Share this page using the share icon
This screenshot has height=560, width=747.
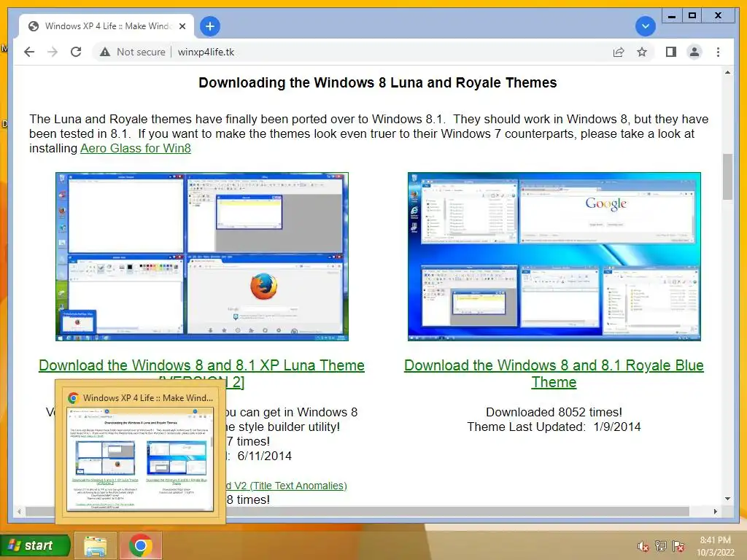[619, 52]
